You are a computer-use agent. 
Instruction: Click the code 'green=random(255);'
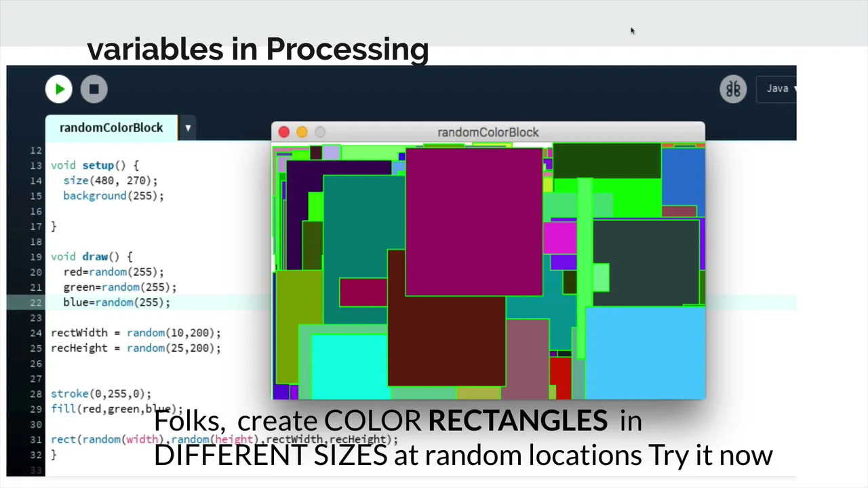click(x=120, y=287)
